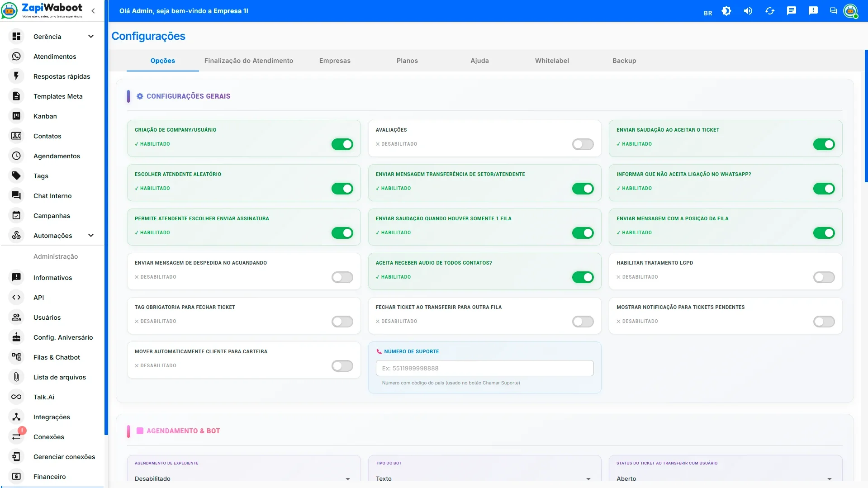Open the announcements exclamation icon in header

click(813, 11)
